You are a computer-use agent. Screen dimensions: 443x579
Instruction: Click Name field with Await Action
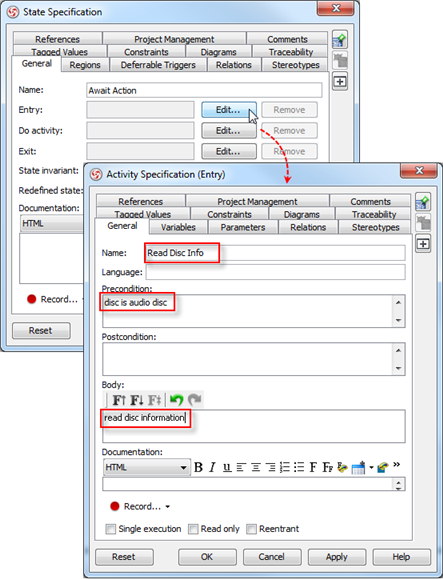coord(204,90)
